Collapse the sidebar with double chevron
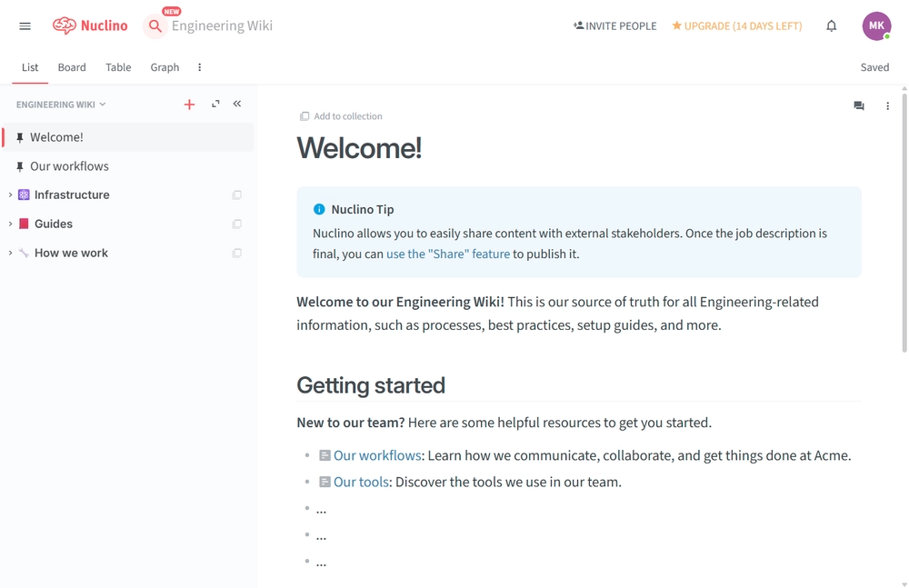This screenshot has width=909, height=588. tap(237, 104)
